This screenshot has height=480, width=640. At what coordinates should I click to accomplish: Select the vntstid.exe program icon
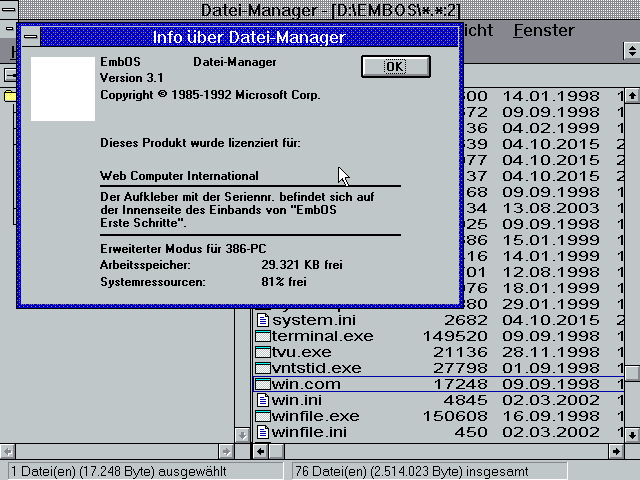point(264,368)
